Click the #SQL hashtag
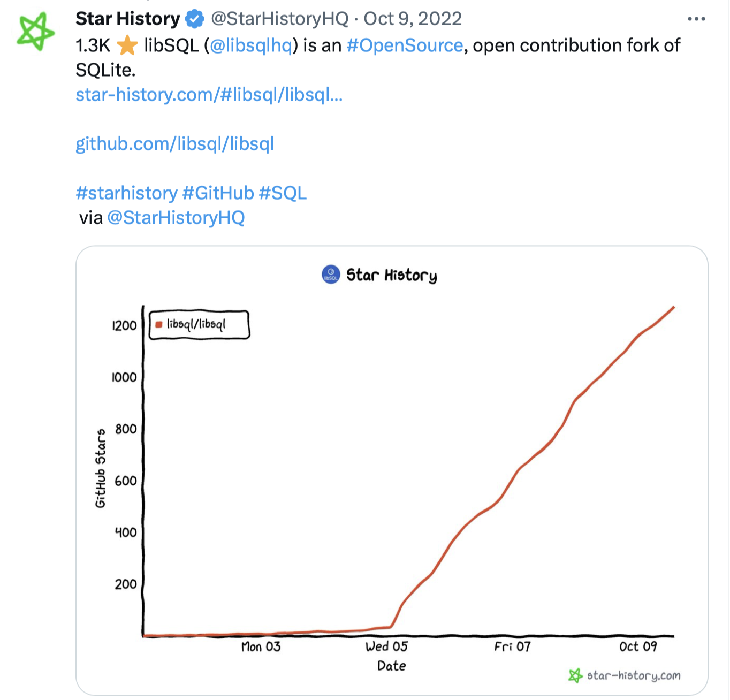 (283, 193)
